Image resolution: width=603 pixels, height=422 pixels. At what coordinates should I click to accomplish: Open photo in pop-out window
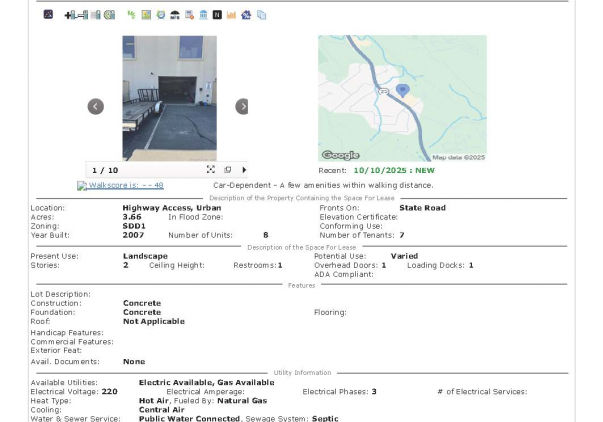pyautogui.click(x=227, y=170)
